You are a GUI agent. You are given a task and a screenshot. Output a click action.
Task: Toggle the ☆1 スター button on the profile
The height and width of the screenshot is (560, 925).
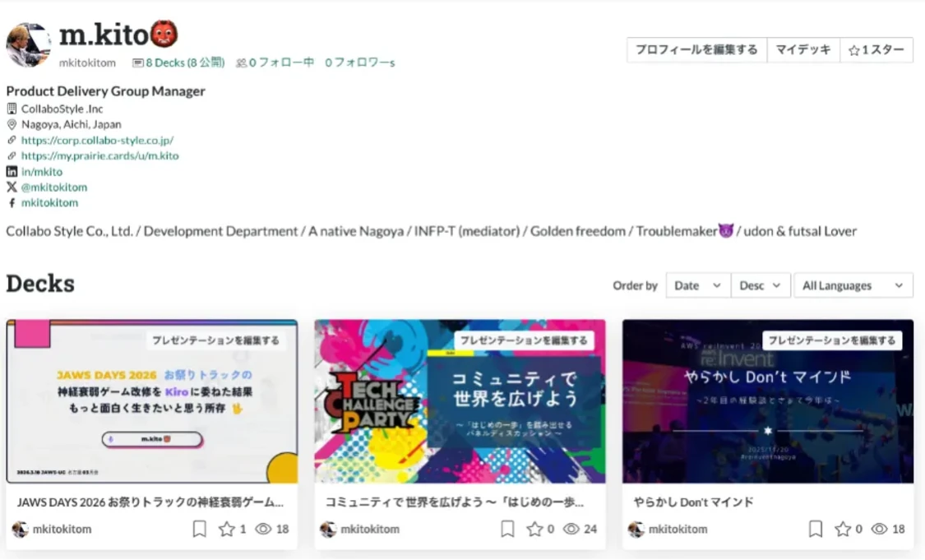pyautogui.click(x=875, y=49)
